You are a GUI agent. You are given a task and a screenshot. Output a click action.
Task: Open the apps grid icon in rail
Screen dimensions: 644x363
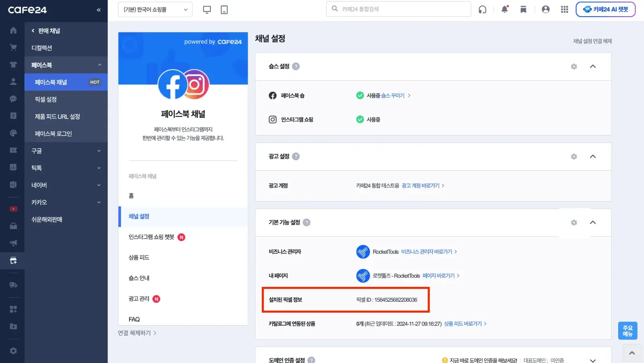[13, 309]
